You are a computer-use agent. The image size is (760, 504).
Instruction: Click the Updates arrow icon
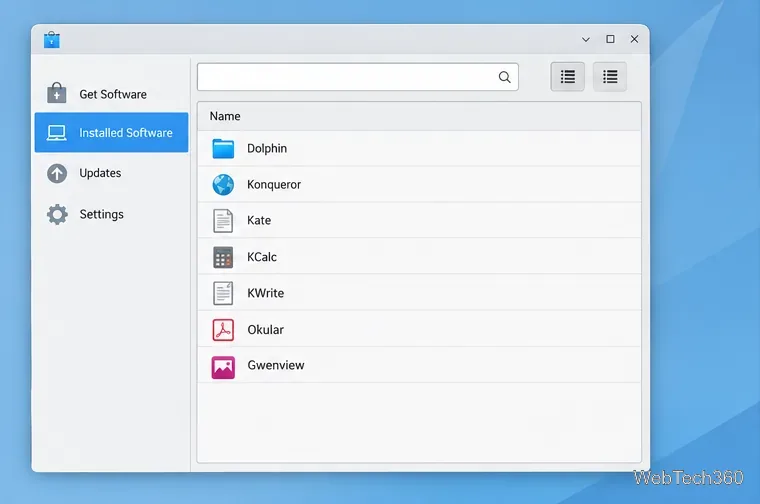57,173
